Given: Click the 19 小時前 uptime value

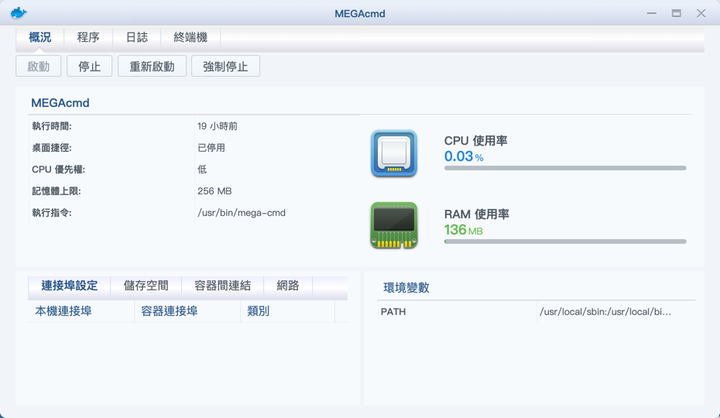Looking at the screenshot, I should tap(217, 126).
